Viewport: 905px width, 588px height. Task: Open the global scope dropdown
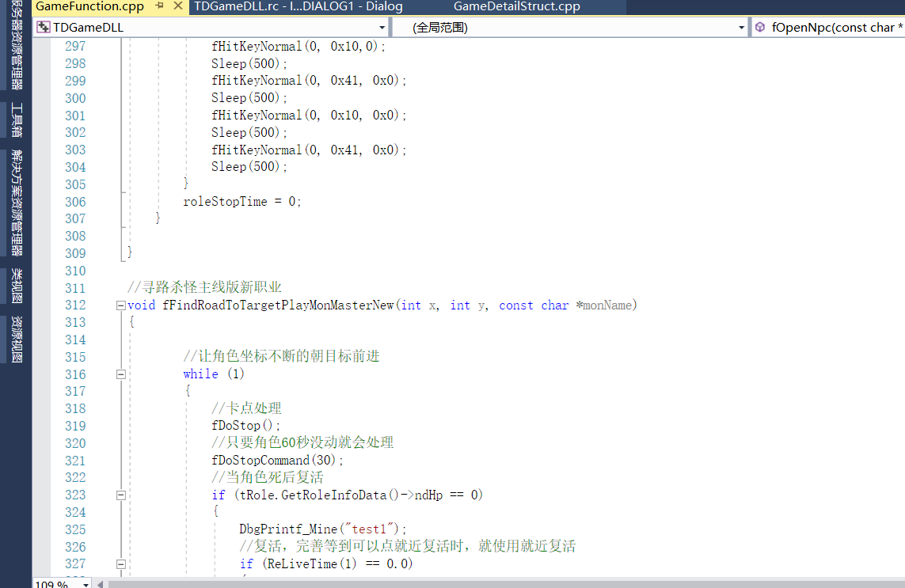tap(743, 26)
